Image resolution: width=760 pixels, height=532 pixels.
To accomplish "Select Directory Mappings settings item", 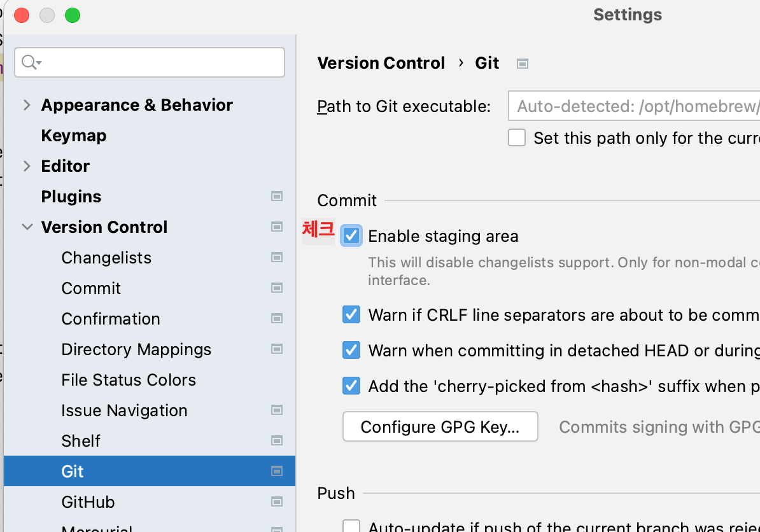I will point(136,349).
